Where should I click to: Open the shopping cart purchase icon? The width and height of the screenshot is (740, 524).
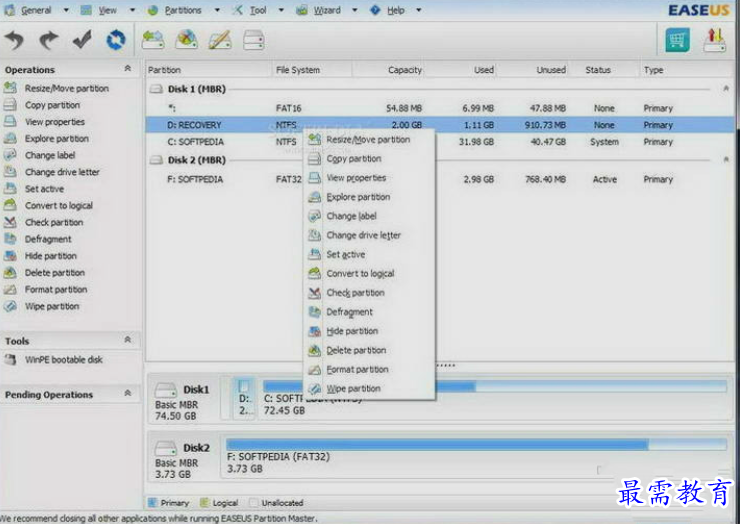tap(678, 40)
